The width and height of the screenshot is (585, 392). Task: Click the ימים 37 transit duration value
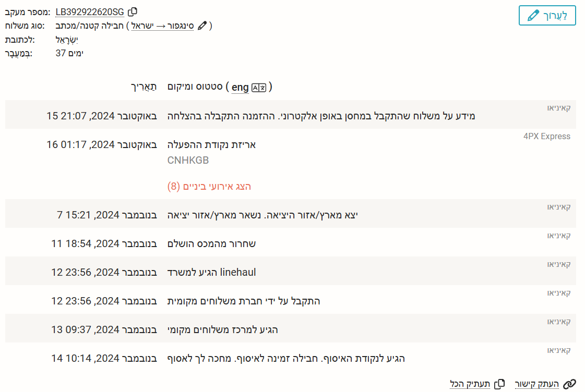[69, 53]
